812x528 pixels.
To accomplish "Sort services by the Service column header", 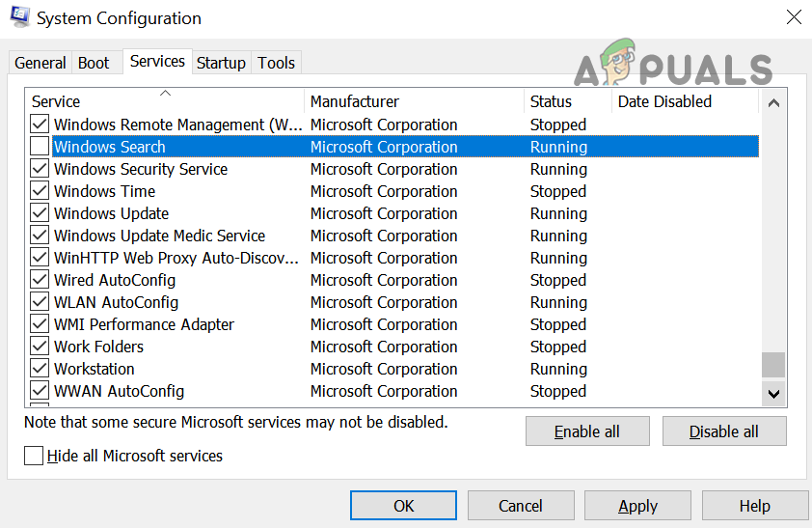I will (164, 101).
